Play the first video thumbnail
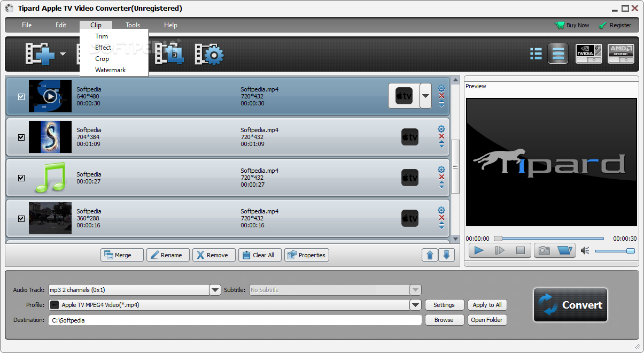The height and width of the screenshot is (353, 644). [50, 96]
